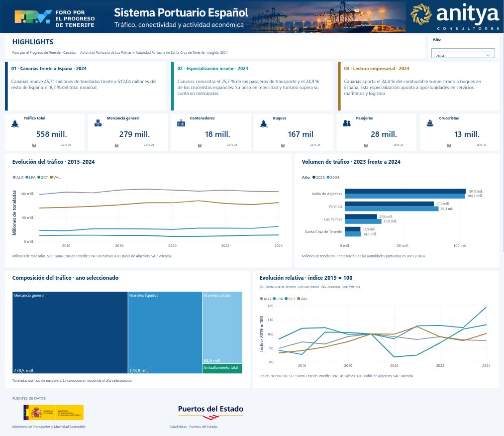Click the '02 · Especialización insular · 2024' heading
The image size is (504, 436).
(x=213, y=69)
